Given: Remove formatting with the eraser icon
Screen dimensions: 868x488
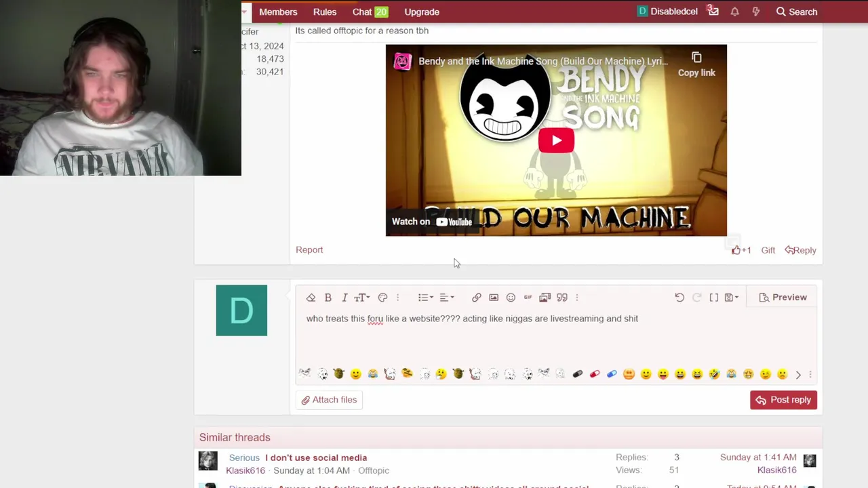Looking at the screenshot, I should click(x=311, y=298).
